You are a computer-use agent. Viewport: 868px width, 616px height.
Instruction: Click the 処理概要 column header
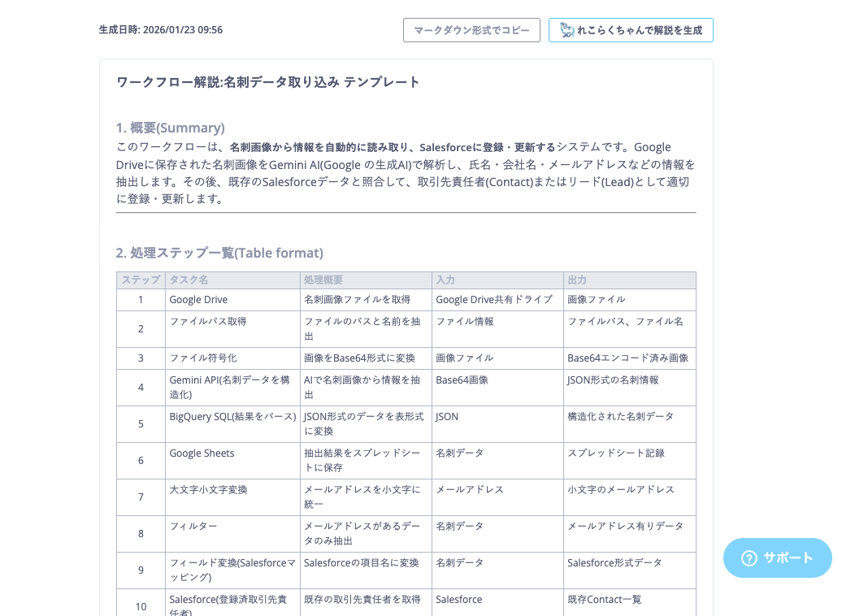323,280
